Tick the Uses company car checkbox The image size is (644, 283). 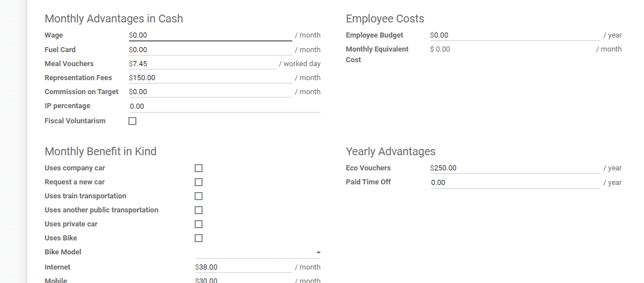tap(199, 168)
